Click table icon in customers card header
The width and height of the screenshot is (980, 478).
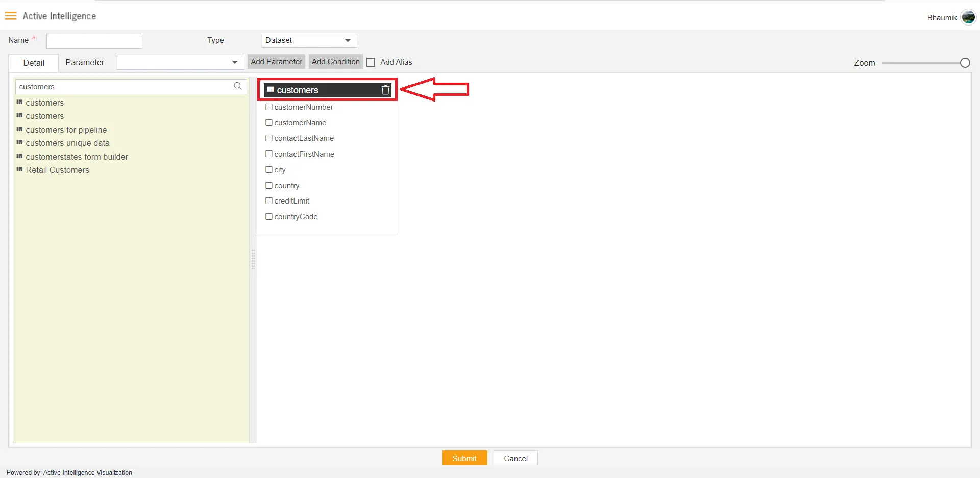[x=271, y=90]
